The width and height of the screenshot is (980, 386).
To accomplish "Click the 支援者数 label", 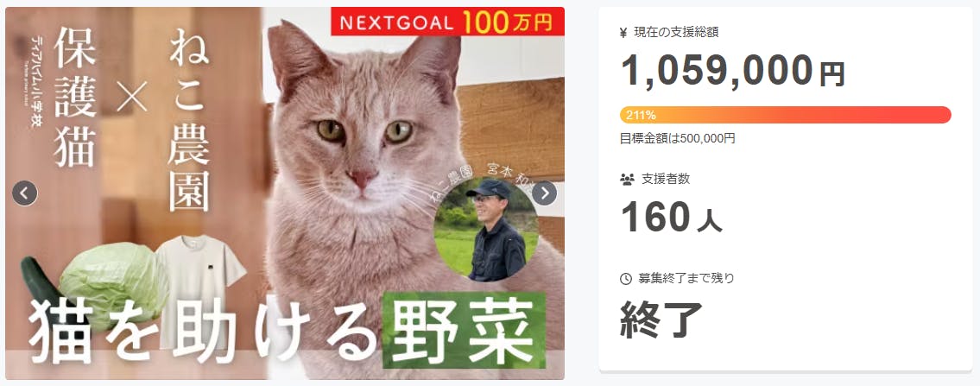I will click(x=666, y=180).
